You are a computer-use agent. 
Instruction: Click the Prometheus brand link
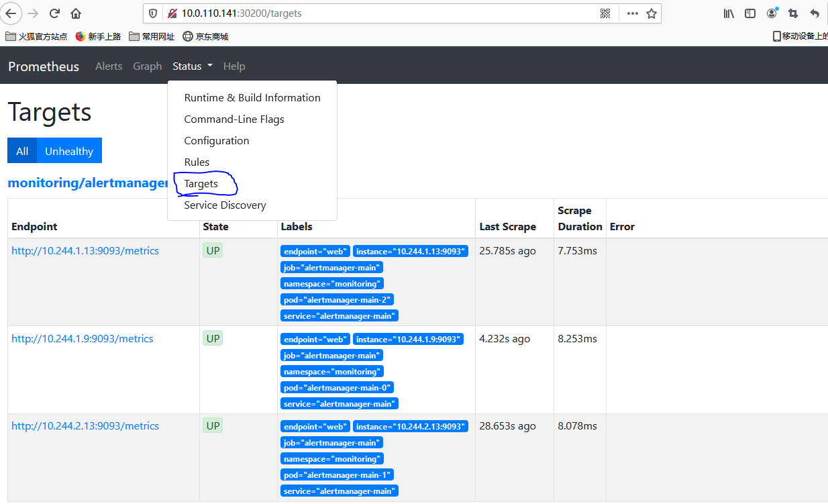pos(44,66)
